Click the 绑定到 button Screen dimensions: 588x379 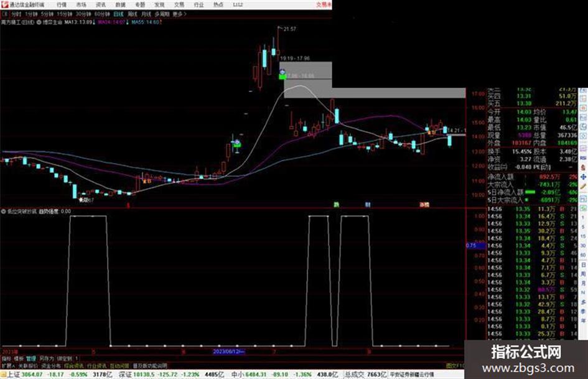(64, 358)
